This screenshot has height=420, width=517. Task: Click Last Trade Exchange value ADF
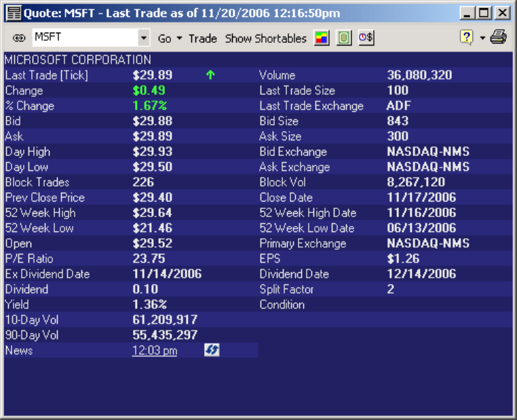tap(399, 106)
